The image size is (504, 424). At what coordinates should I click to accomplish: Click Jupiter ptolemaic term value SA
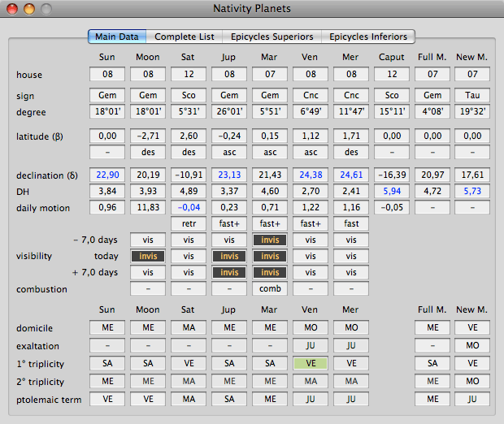[229, 400]
